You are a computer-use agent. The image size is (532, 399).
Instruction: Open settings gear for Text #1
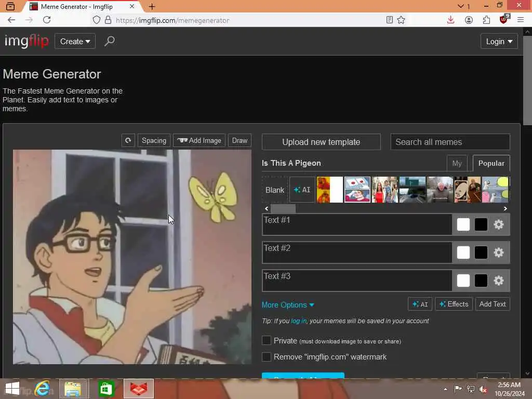(x=498, y=224)
